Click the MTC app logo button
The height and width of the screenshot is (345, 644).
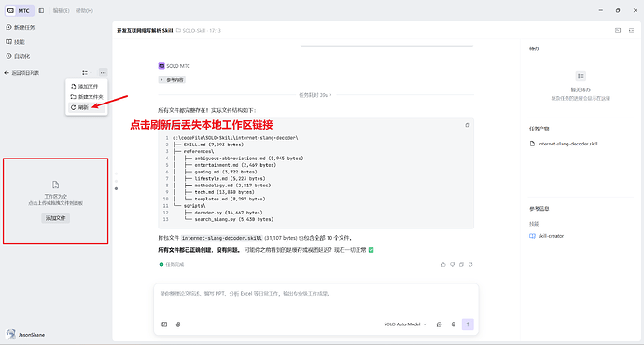coord(19,10)
